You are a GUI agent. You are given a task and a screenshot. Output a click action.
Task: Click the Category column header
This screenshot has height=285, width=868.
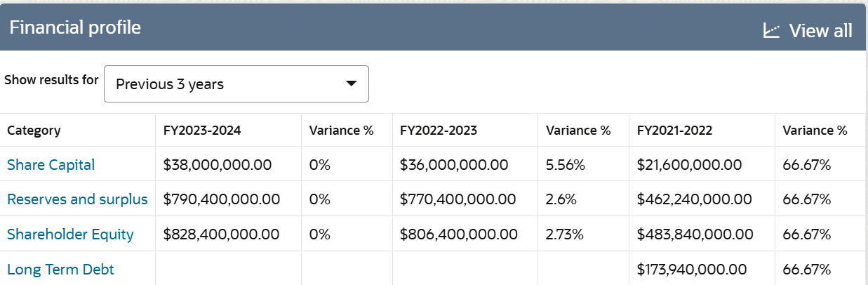pos(34,131)
